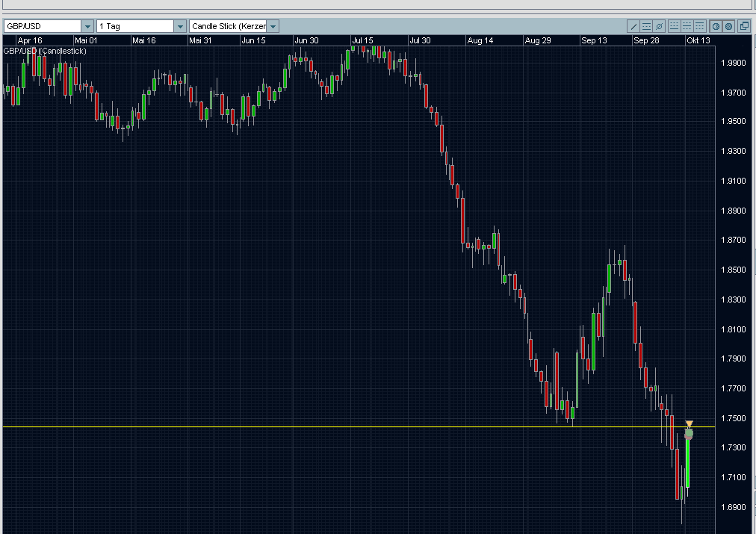Click the line style icon with solid middle line
Viewport: 756px width, 534px height.
tap(687, 26)
